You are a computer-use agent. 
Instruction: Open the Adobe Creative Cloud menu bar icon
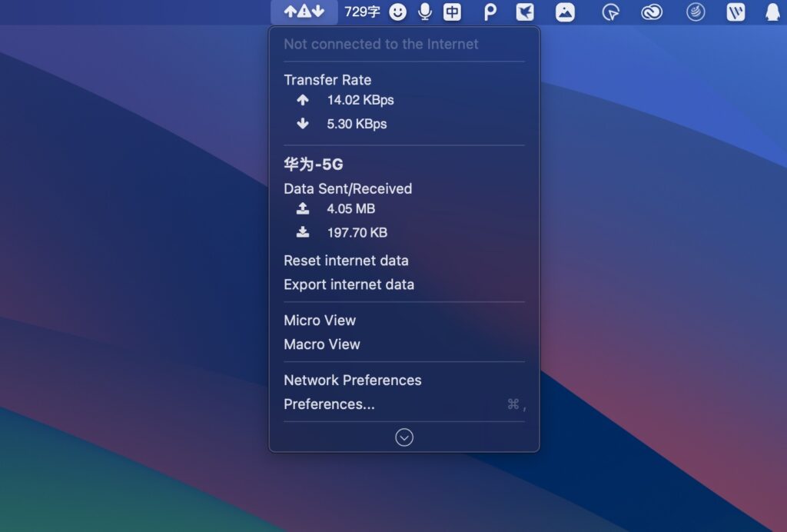pyautogui.click(x=651, y=12)
